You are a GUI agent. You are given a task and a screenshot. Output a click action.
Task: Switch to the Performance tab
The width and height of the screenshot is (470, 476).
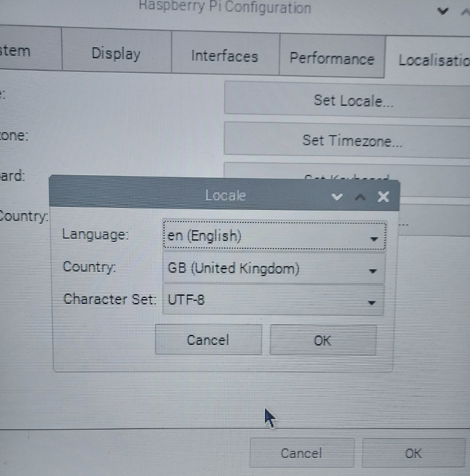tap(332, 56)
